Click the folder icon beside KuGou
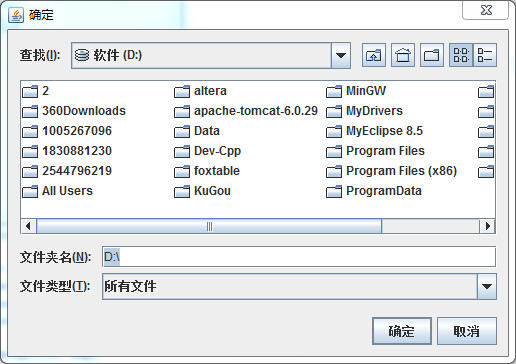The width and height of the screenshot is (516, 364). point(182,191)
